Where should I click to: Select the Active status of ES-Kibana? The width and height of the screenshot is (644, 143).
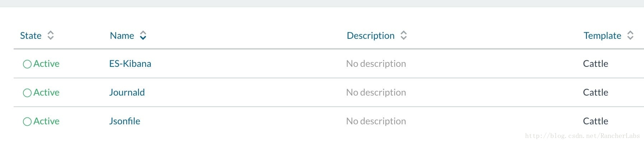point(46,64)
